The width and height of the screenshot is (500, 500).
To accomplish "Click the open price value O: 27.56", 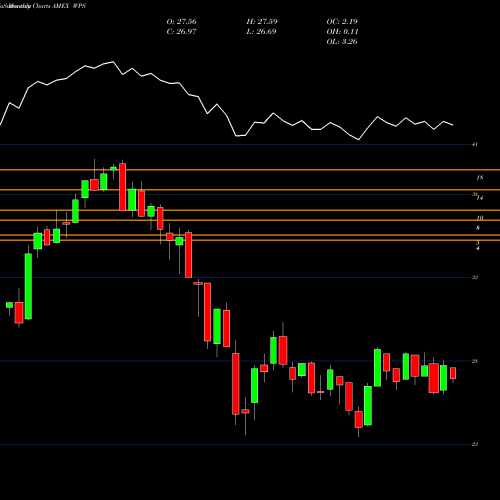I will pyautogui.click(x=181, y=22).
